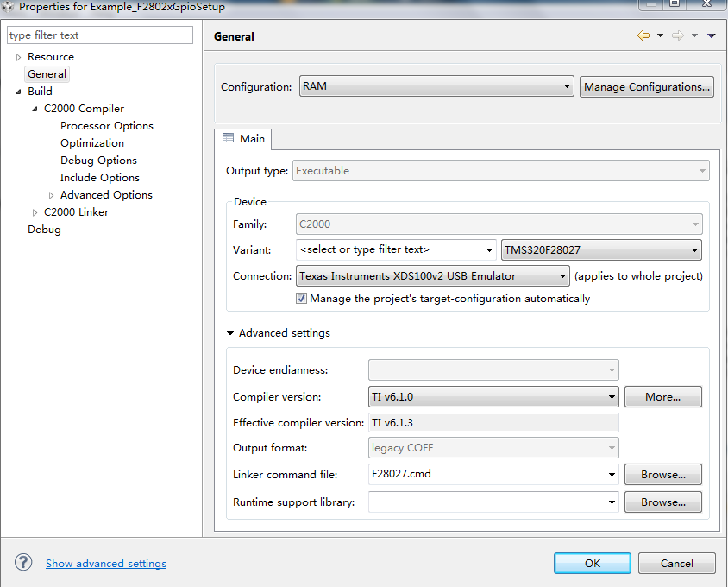This screenshot has height=587, width=728.
Task: Click the disabled Family C2000 dropdown
Action: (x=499, y=224)
